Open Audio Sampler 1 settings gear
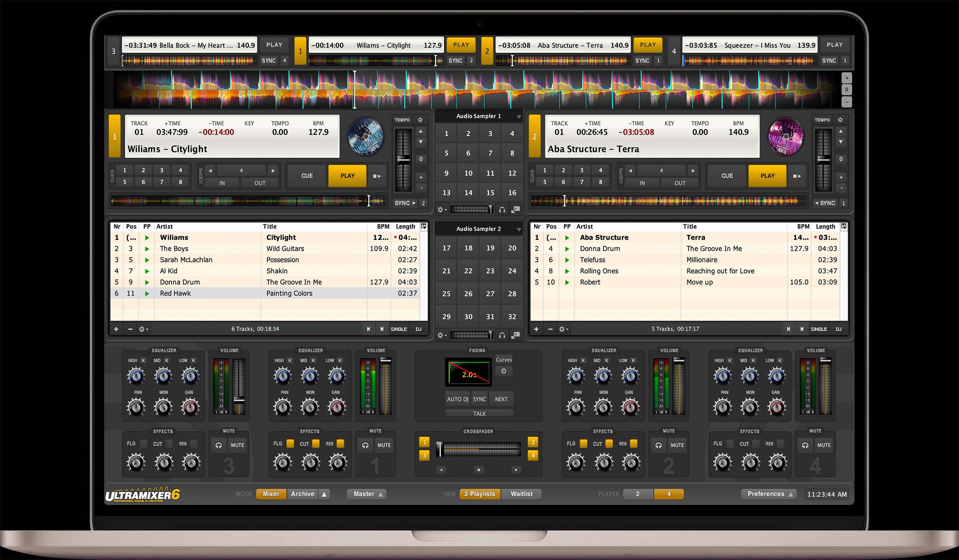 click(x=441, y=209)
